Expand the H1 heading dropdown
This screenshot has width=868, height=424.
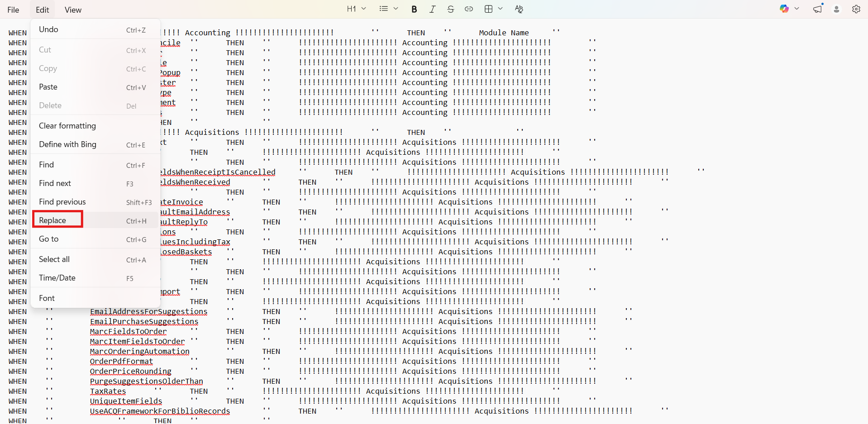(x=356, y=9)
